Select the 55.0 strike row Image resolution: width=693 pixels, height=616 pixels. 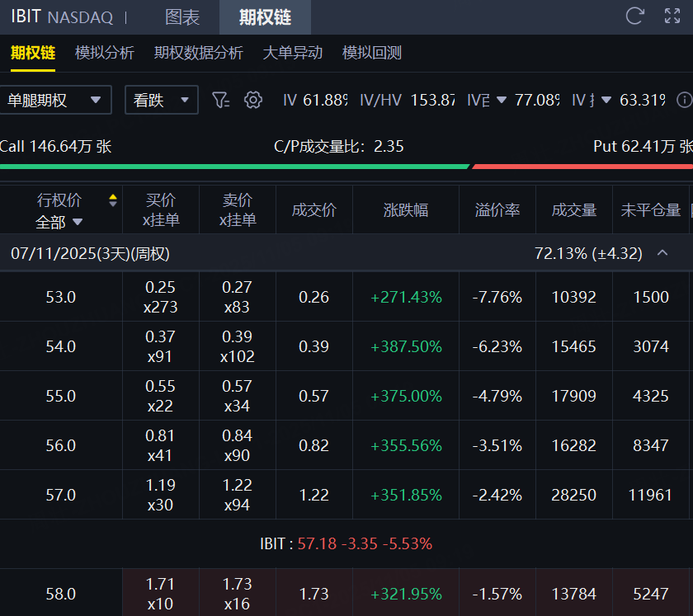[x=61, y=396]
